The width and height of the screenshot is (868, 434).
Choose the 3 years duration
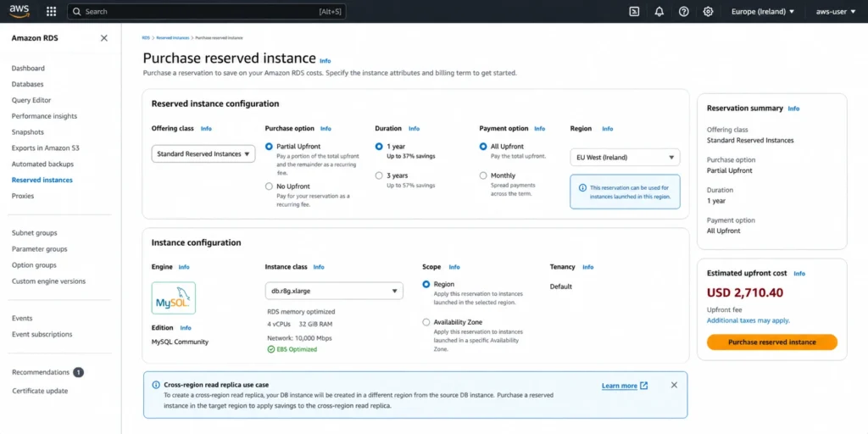click(x=379, y=175)
